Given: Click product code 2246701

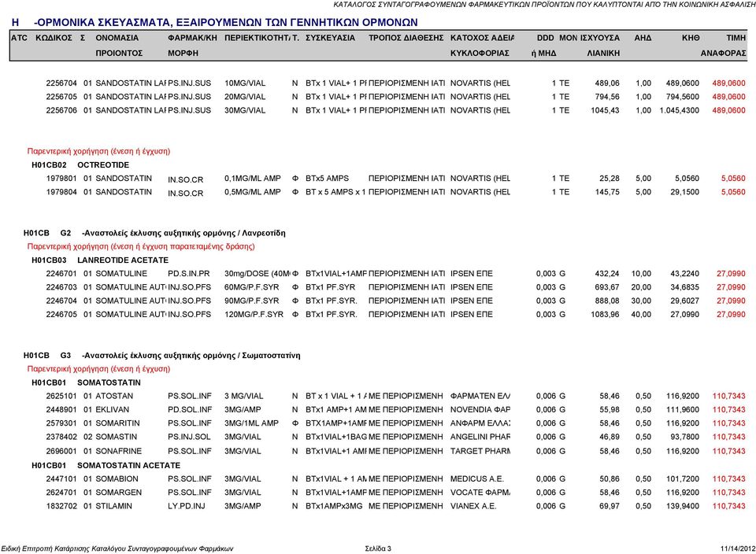Looking at the screenshot, I should click(x=61, y=274).
